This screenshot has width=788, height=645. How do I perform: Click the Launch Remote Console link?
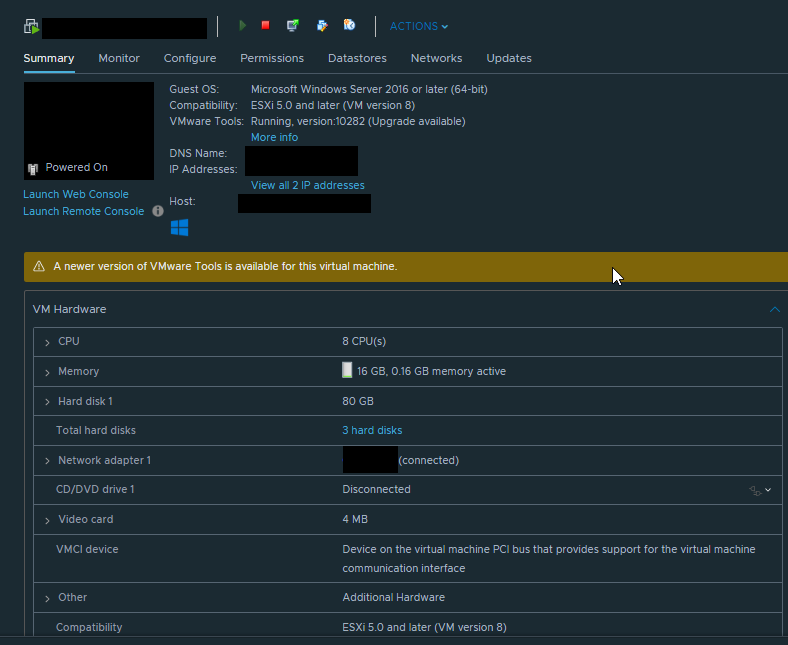coord(83,211)
